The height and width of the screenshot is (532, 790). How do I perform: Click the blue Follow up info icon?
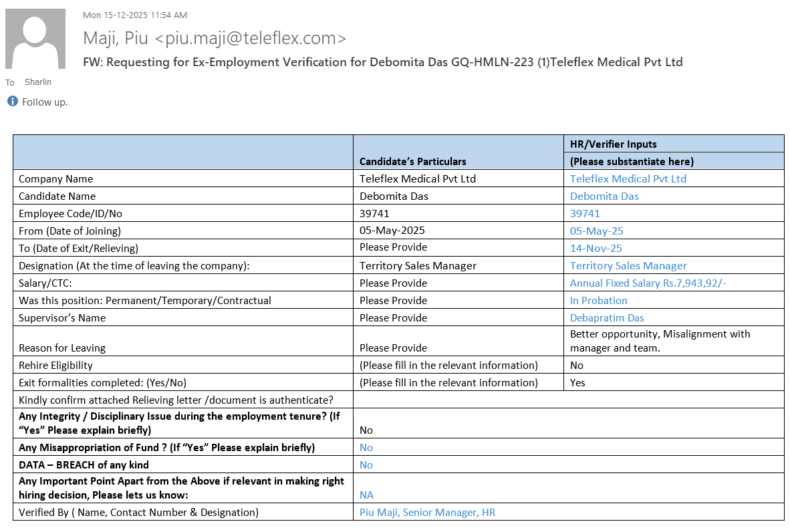click(x=12, y=102)
